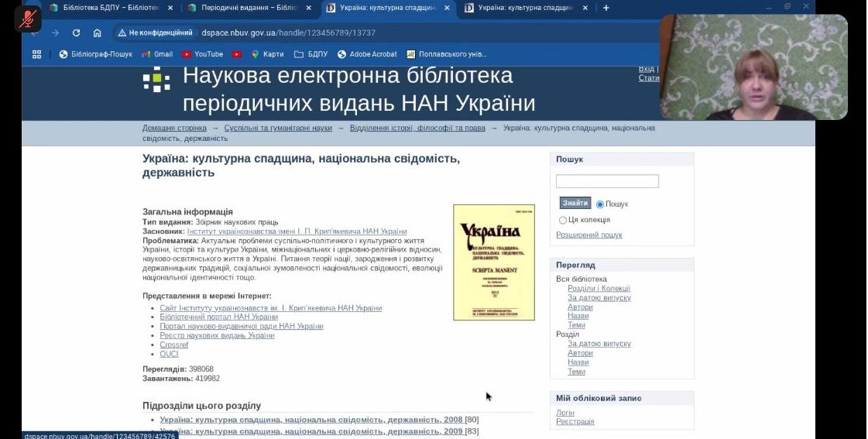Image resolution: width=868 pixels, height=439 pixels.
Task: Click in the Пошук search text field
Action: tap(607, 181)
